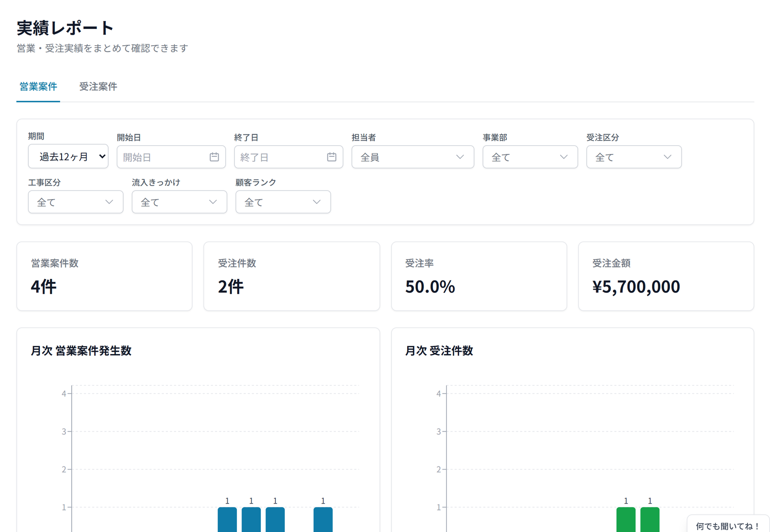Switch to the 営業案件 tab
The height and width of the screenshot is (532, 770).
pyautogui.click(x=38, y=87)
